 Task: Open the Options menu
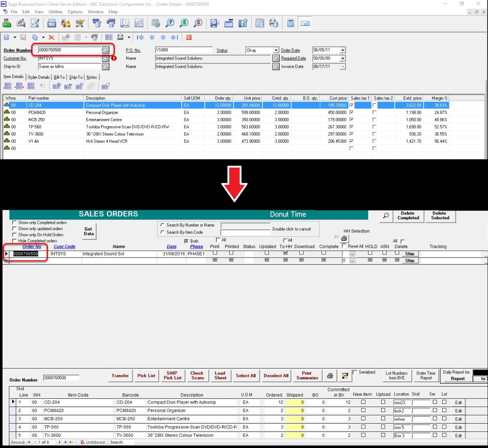(75, 12)
